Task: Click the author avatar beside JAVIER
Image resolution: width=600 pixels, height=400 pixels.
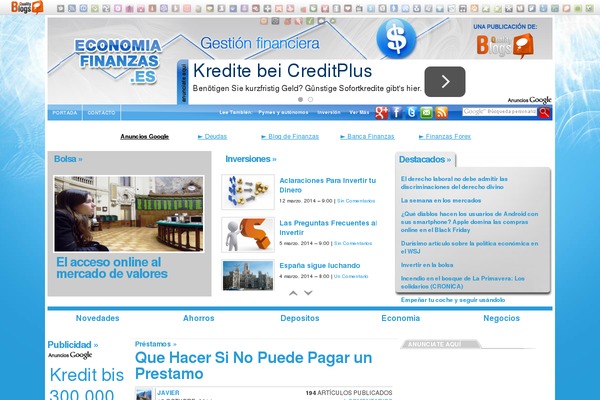Action: click(145, 394)
